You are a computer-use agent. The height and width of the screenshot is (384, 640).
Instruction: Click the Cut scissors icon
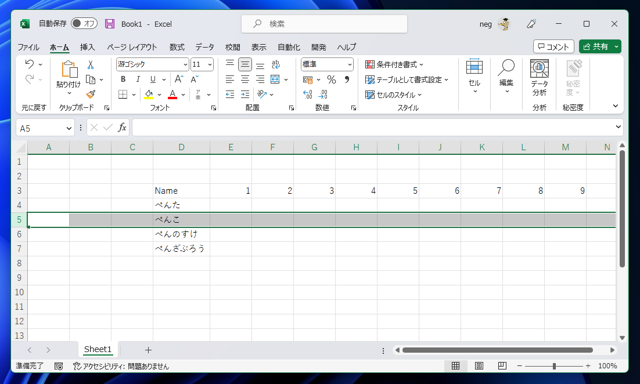pyautogui.click(x=91, y=64)
